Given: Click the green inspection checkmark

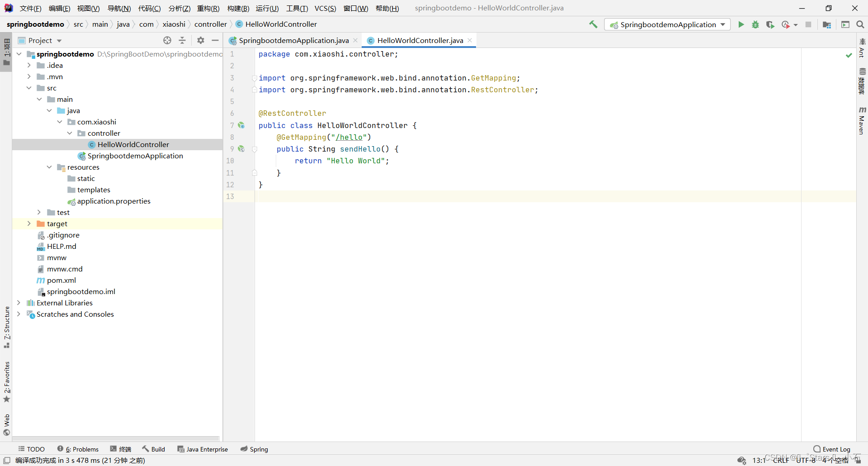Looking at the screenshot, I should 849,55.
